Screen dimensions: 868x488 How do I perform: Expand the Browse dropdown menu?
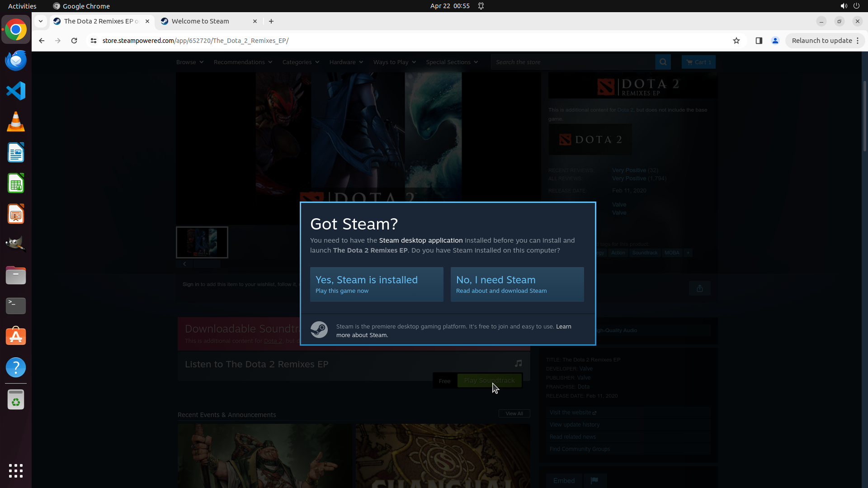(189, 62)
